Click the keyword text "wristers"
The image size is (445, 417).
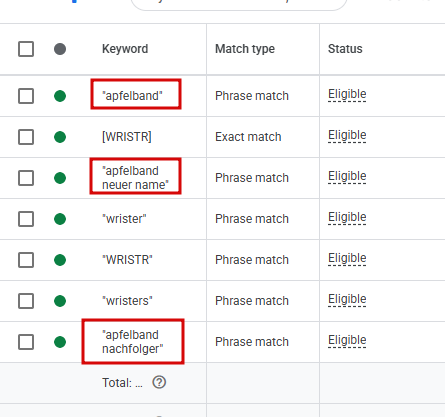click(x=127, y=301)
